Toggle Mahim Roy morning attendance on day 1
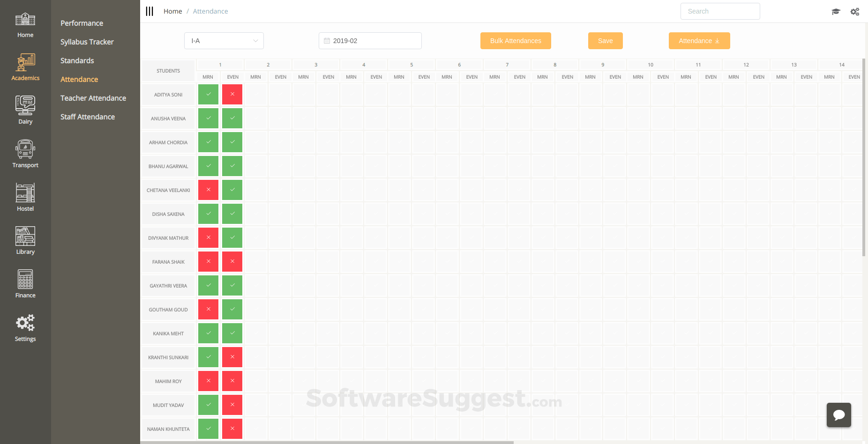Viewport: 868px width, 444px height. [x=208, y=381]
